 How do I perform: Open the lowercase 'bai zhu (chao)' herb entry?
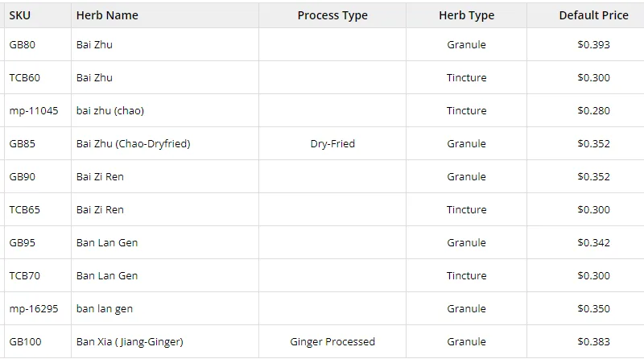(110, 111)
